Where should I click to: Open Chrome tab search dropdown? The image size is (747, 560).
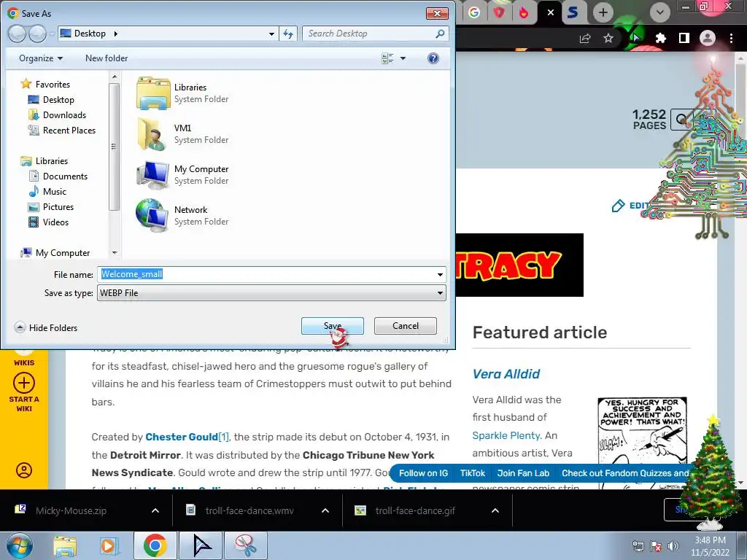pos(659,12)
